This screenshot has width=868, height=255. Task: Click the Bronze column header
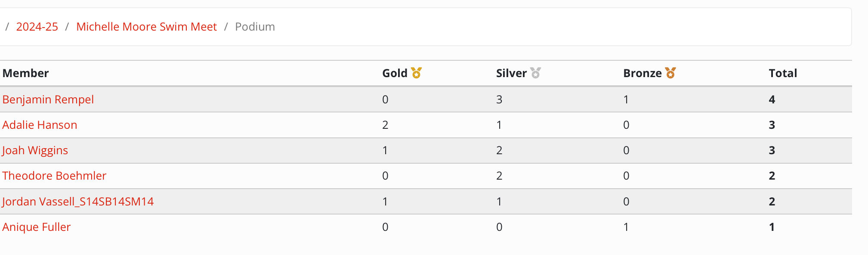click(x=642, y=73)
